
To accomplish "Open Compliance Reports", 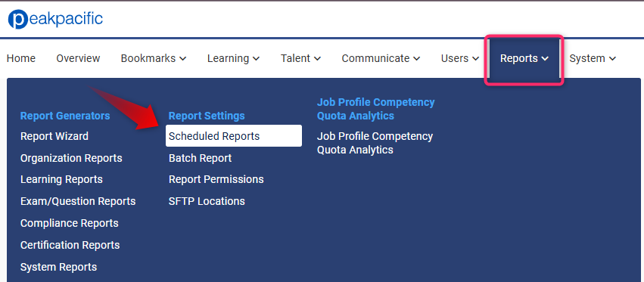I will coord(70,223).
